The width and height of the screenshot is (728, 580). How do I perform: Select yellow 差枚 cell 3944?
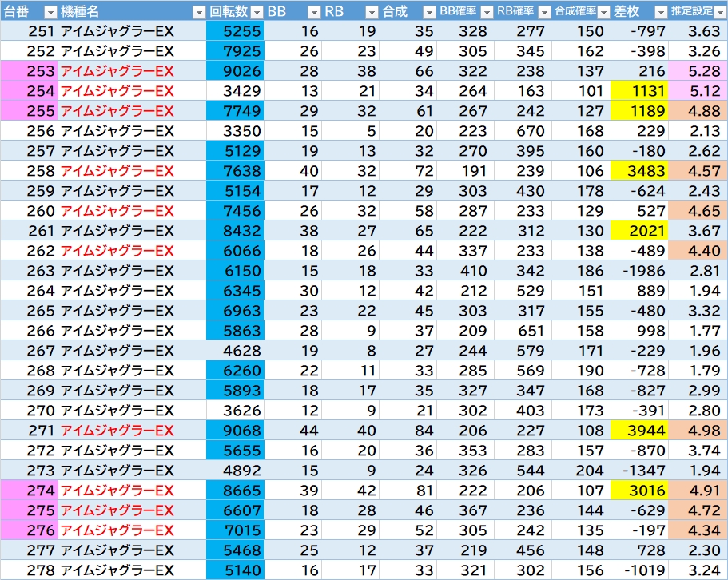(x=639, y=431)
